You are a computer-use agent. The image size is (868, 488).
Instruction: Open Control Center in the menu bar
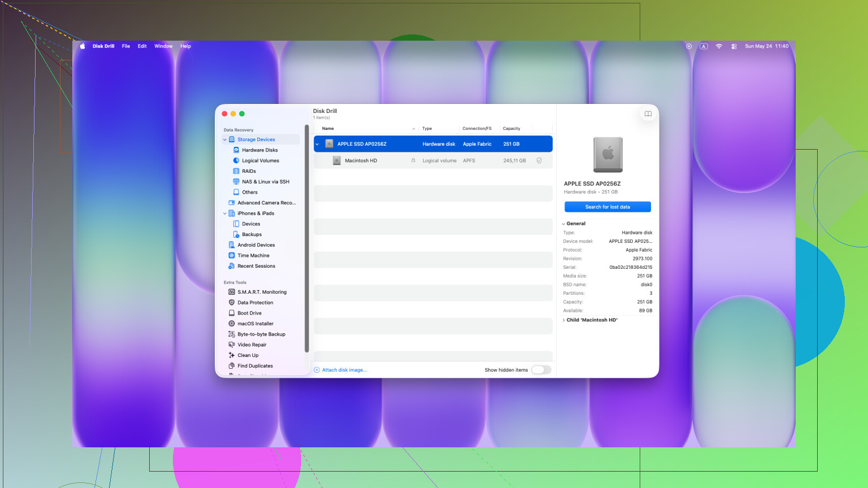(x=734, y=46)
